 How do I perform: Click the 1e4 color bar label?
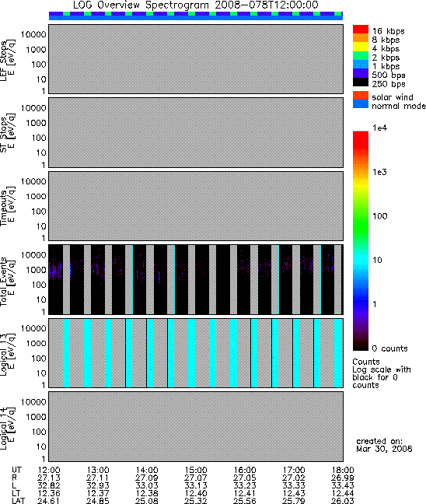(379, 128)
